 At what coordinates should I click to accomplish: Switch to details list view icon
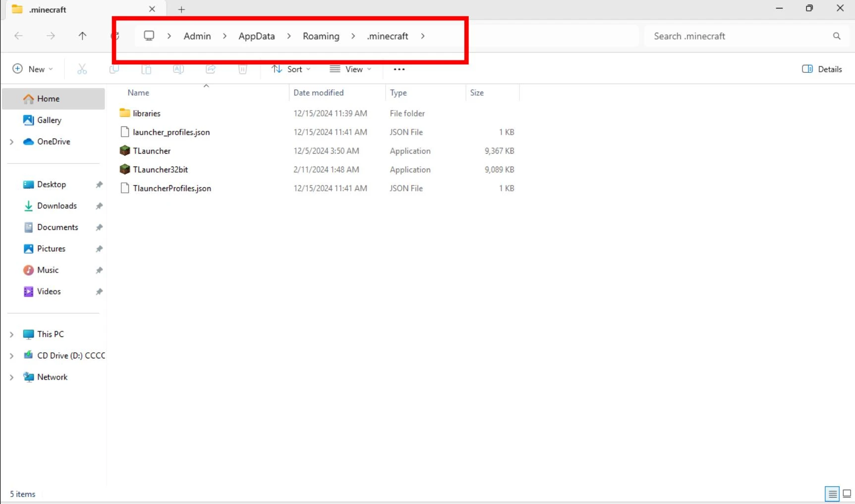coord(832,494)
